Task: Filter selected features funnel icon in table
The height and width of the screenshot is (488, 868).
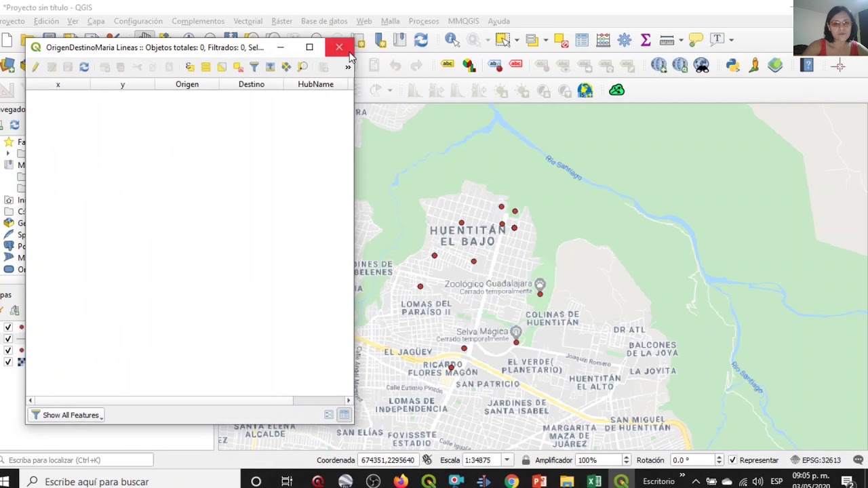Action: (x=254, y=66)
